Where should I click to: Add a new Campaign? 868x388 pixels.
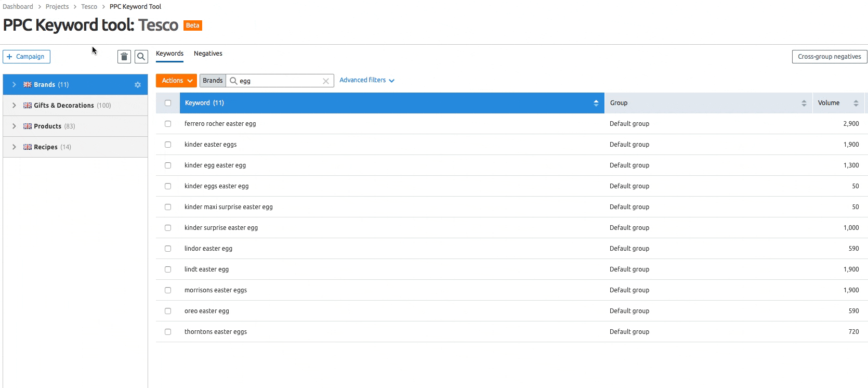27,57
